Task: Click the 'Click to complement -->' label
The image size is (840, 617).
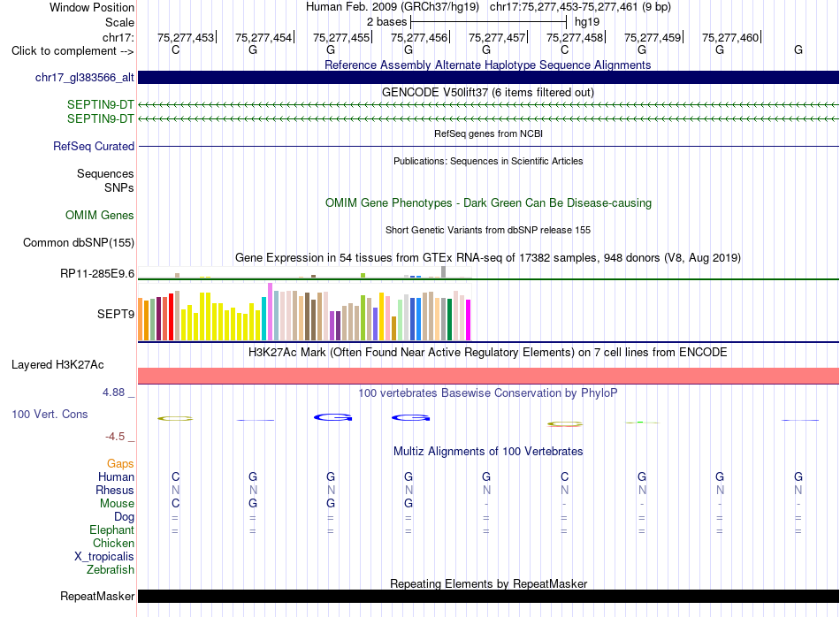Action: coord(73,51)
